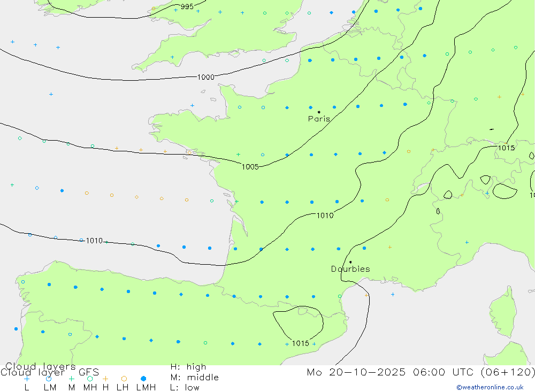This screenshot has height=392, width=535.
Task: Click the 995 isobar label
Action: [x=187, y=6]
